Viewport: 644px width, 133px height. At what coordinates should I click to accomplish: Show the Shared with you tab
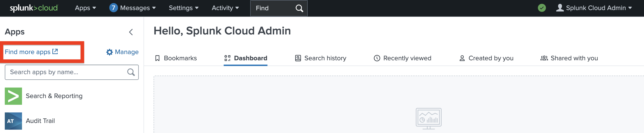point(569,58)
